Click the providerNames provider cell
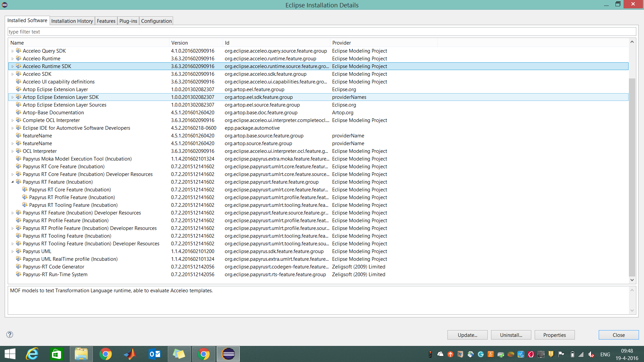This screenshot has height=362, width=644. click(x=349, y=97)
